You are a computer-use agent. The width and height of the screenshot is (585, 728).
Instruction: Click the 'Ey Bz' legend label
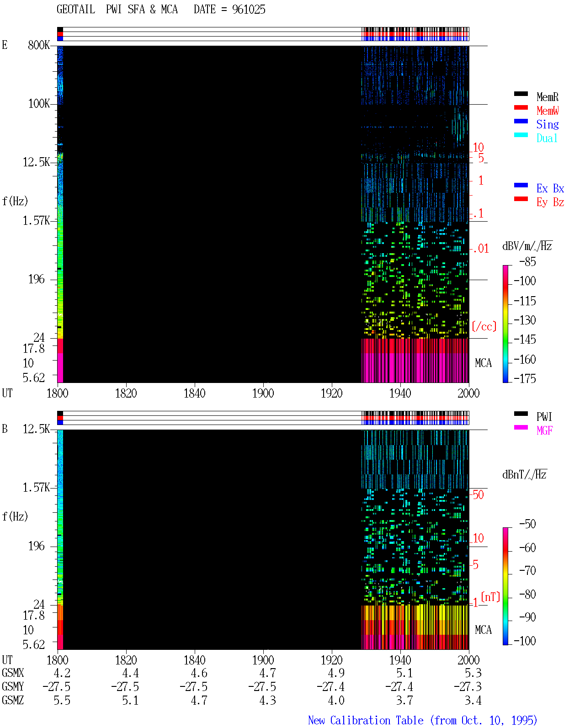(550, 202)
